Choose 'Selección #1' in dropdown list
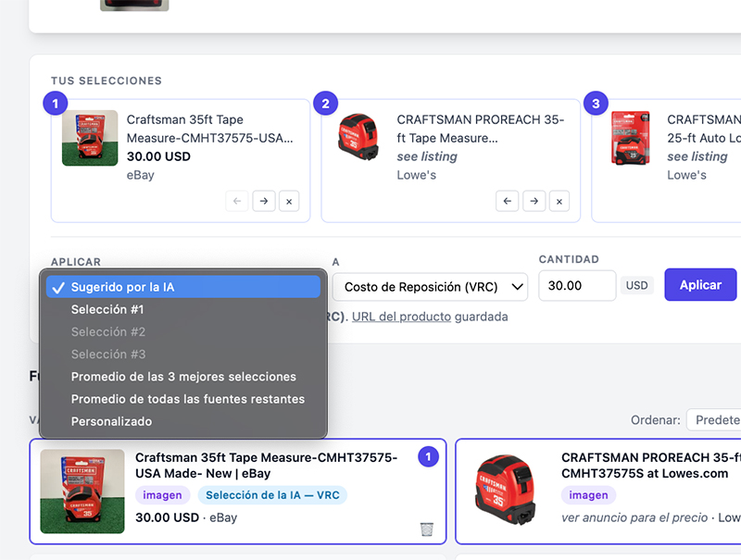Viewport: 741px width, 560px height. point(183,309)
